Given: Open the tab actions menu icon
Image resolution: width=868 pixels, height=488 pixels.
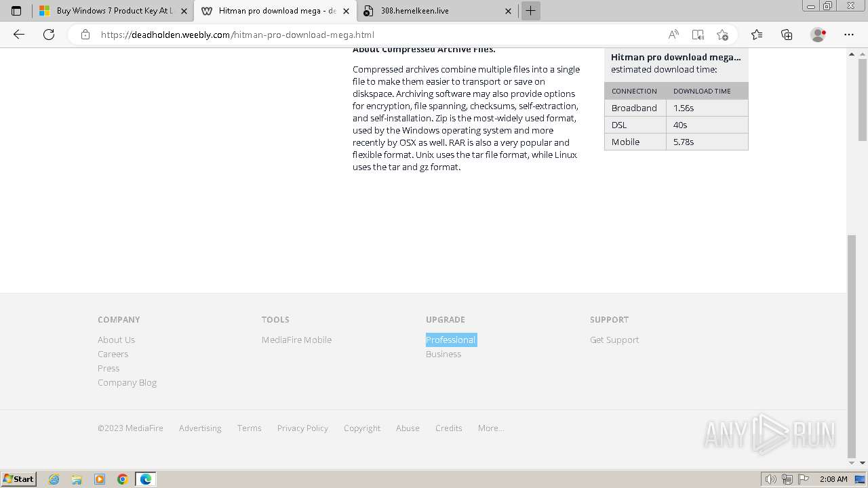Looking at the screenshot, I should [16, 11].
